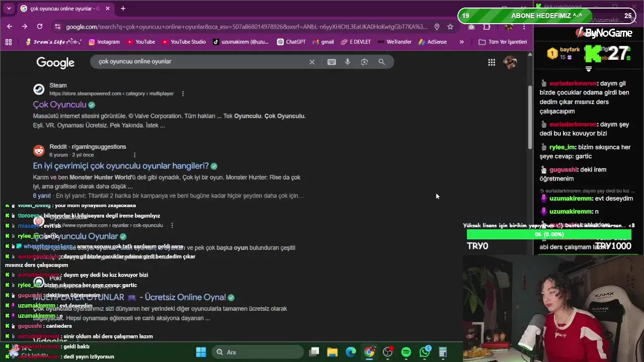Image resolution: width=644 pixels, height=362 pixels.
Task: Click the magnifier search button
Action: pyautogui.click(x=381, y=62)
